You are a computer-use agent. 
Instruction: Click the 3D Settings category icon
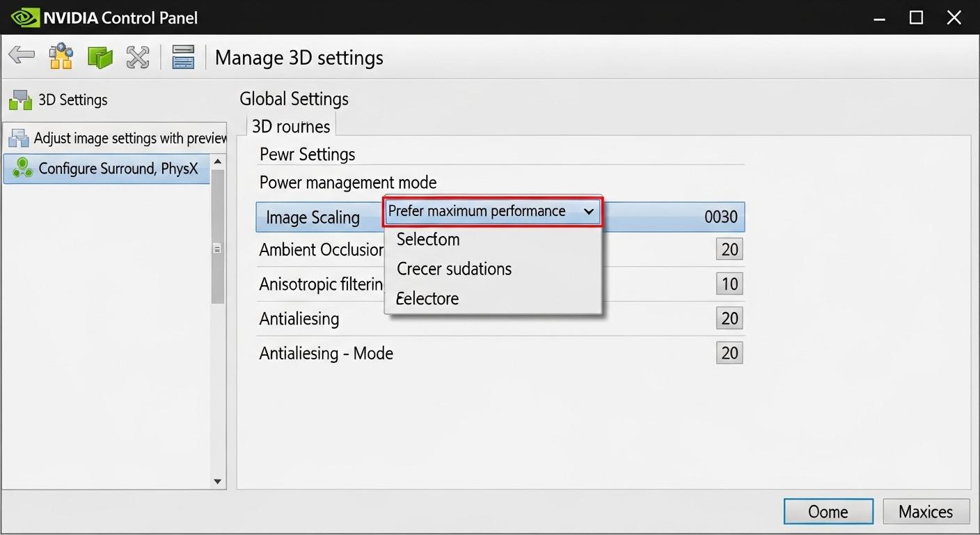pos(20,100)
